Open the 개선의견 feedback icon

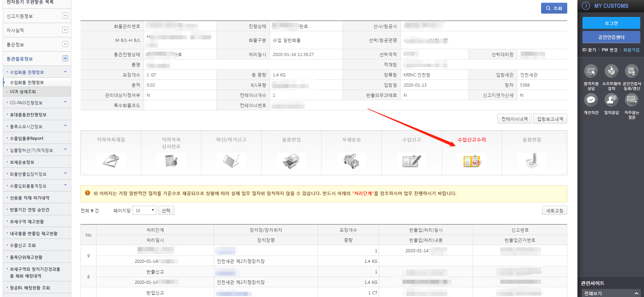591,100
